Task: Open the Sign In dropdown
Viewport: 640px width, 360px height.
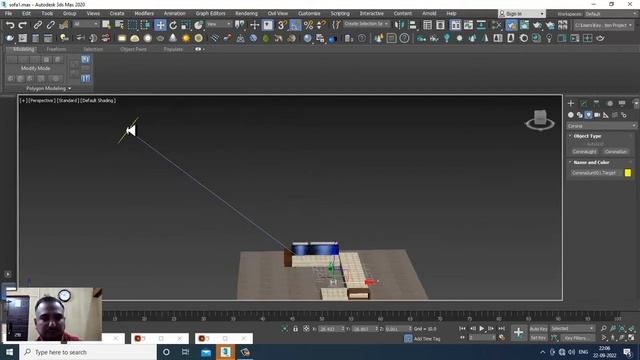Action: click(x=522, y=14)
